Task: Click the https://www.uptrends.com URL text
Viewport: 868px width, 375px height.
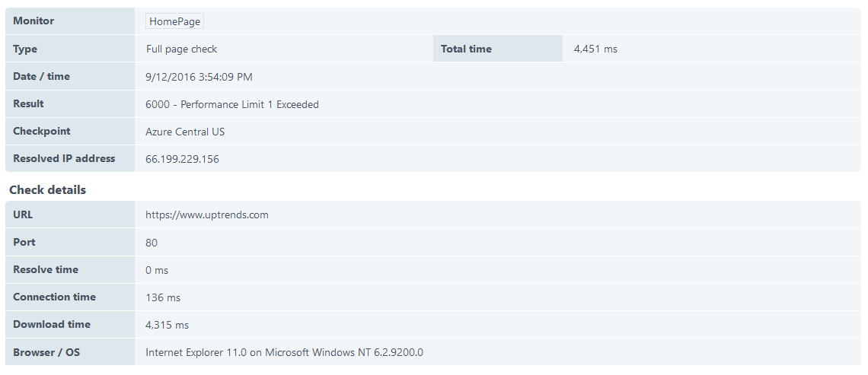Action: 207,215
